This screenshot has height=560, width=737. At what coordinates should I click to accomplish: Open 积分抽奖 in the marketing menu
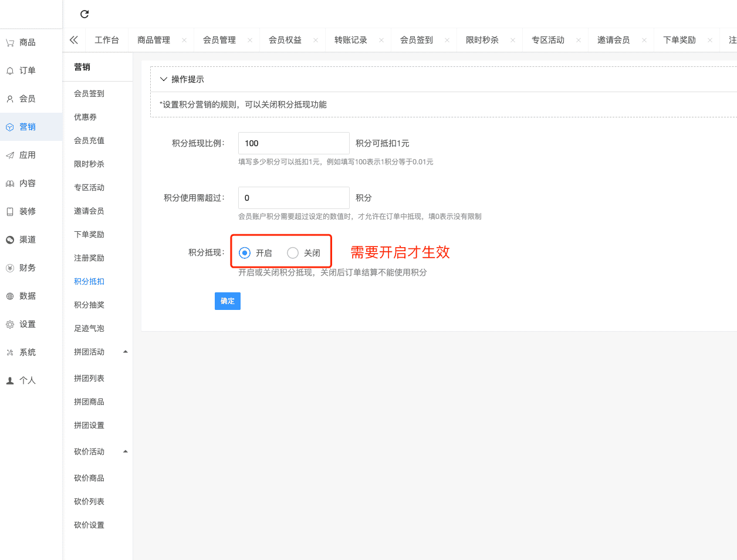89,305
